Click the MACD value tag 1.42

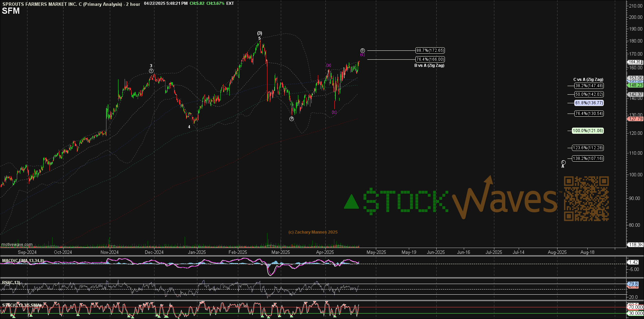pos(634,262)
